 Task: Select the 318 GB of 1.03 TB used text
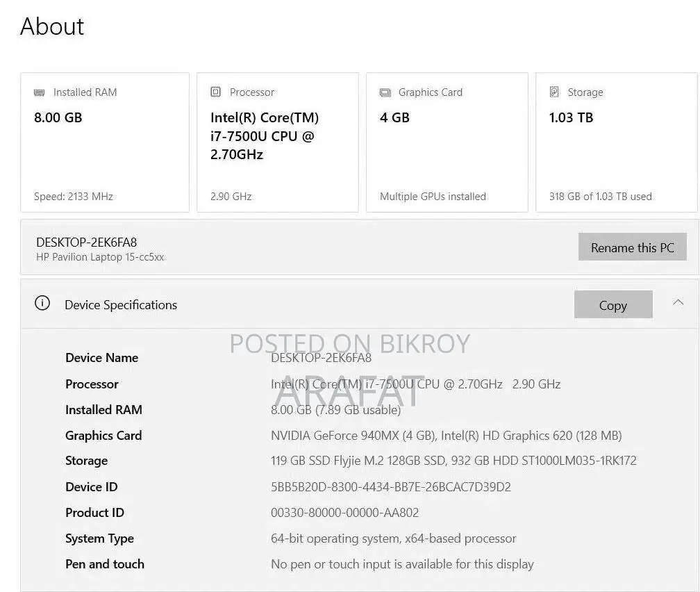click(601, 197)
